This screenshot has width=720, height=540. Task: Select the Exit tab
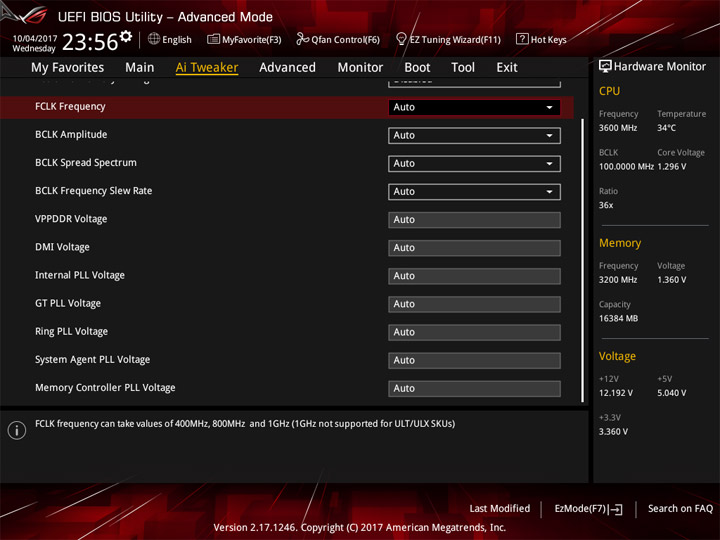[x=507, y=68]
